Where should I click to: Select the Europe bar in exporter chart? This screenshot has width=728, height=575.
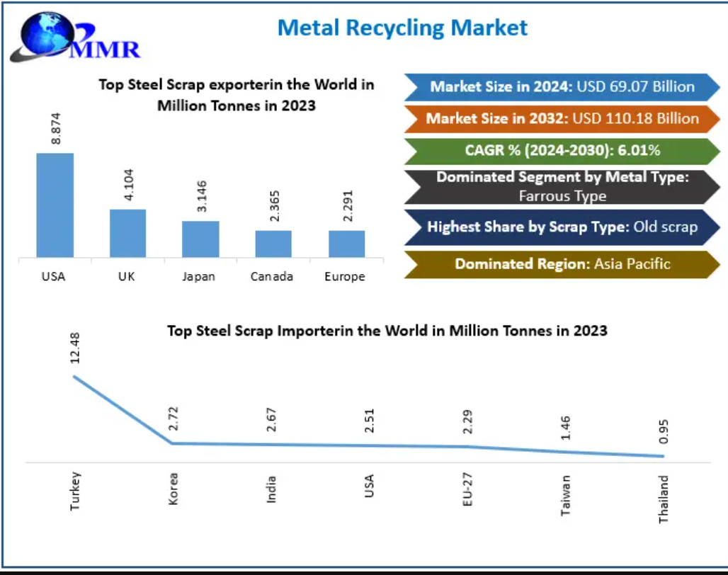tap(346, 244)
